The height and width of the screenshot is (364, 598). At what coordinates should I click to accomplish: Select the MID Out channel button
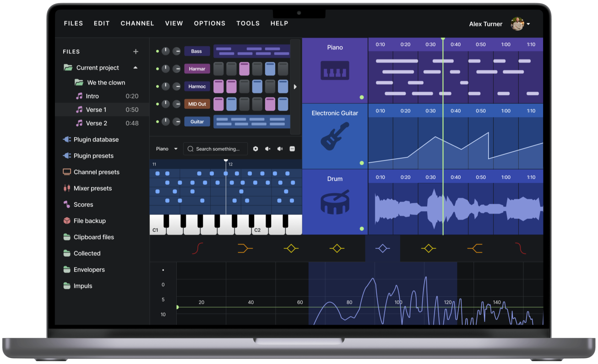pos(197,104)
